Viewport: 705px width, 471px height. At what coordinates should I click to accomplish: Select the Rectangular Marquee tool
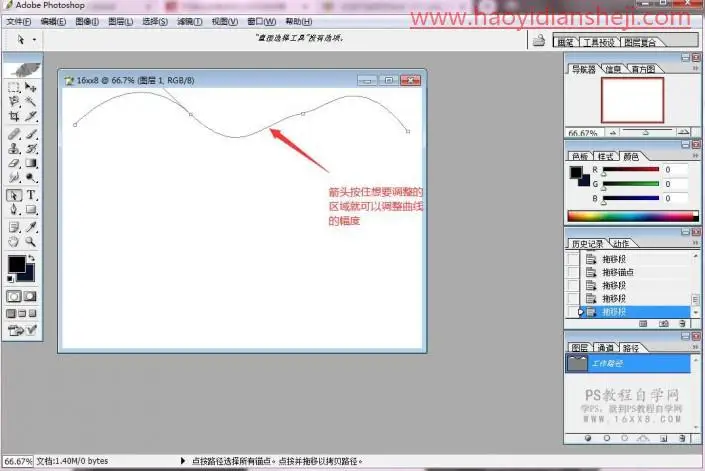[13, 88]
